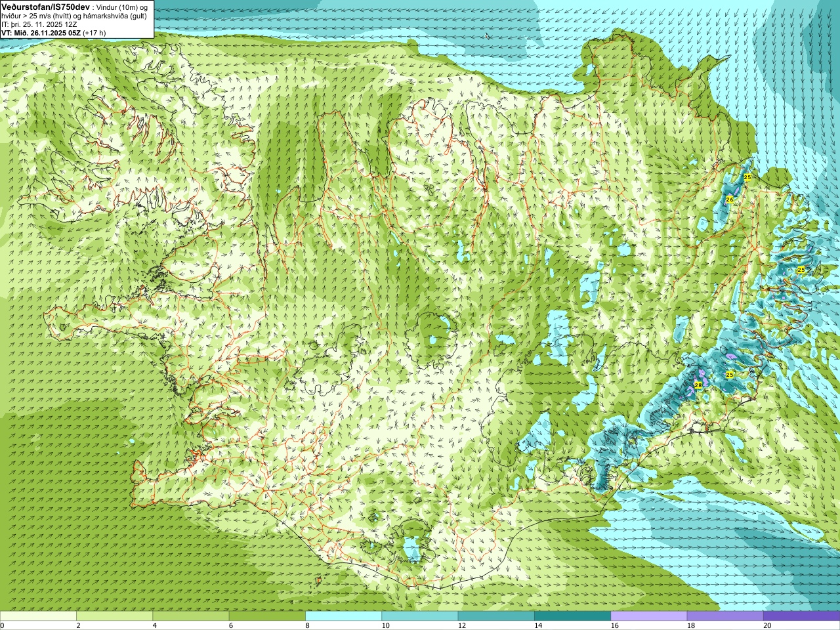
Task: Click the 'Veðurstofan/IS750dev' title text
Action: pyautogui.click(x=45, y=6)
